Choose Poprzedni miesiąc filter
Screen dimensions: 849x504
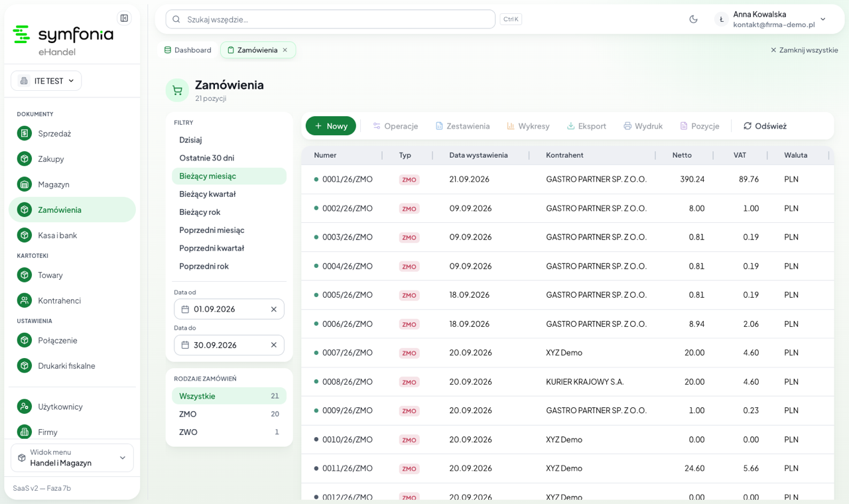229,230
